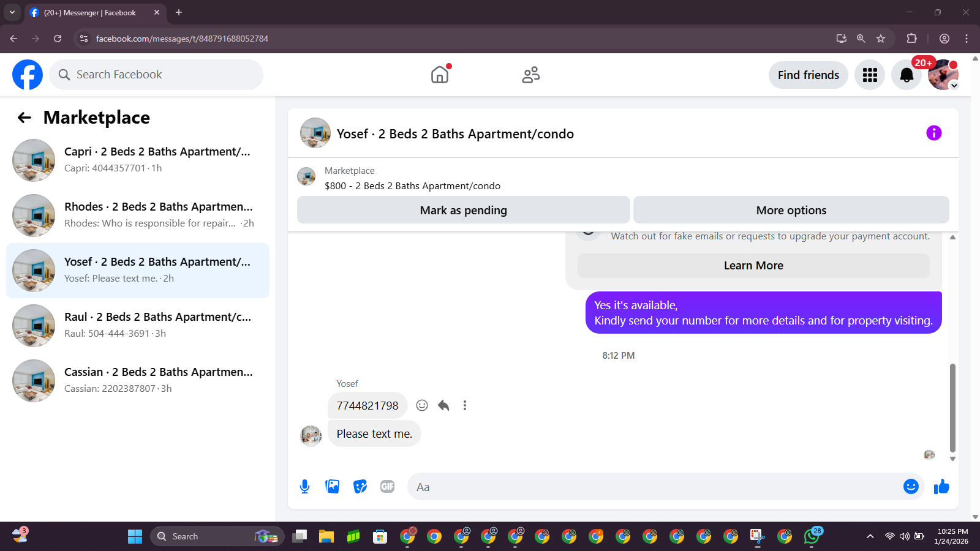The height and width of the screenshot is (551, 980).
Task: Send a thumbs up like
Action: pyautogui.click(x=941, y=487)
